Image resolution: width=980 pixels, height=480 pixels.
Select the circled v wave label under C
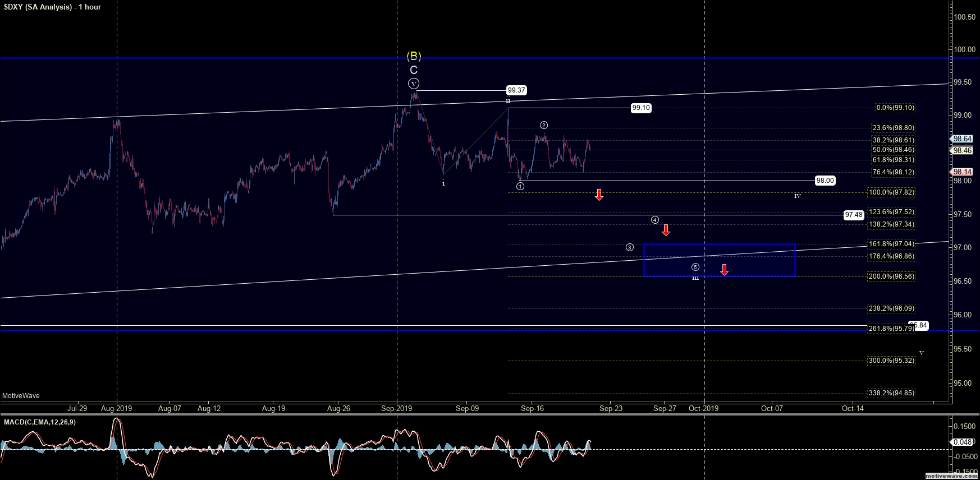(414, 84)
